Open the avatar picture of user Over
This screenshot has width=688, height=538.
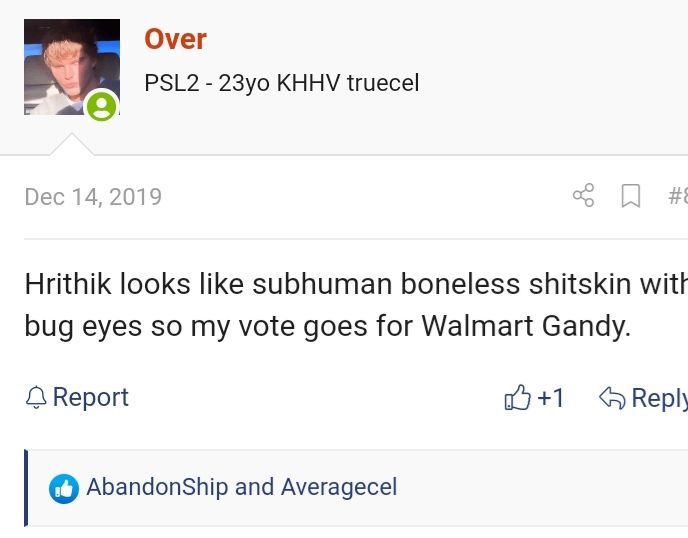(71, 66)
